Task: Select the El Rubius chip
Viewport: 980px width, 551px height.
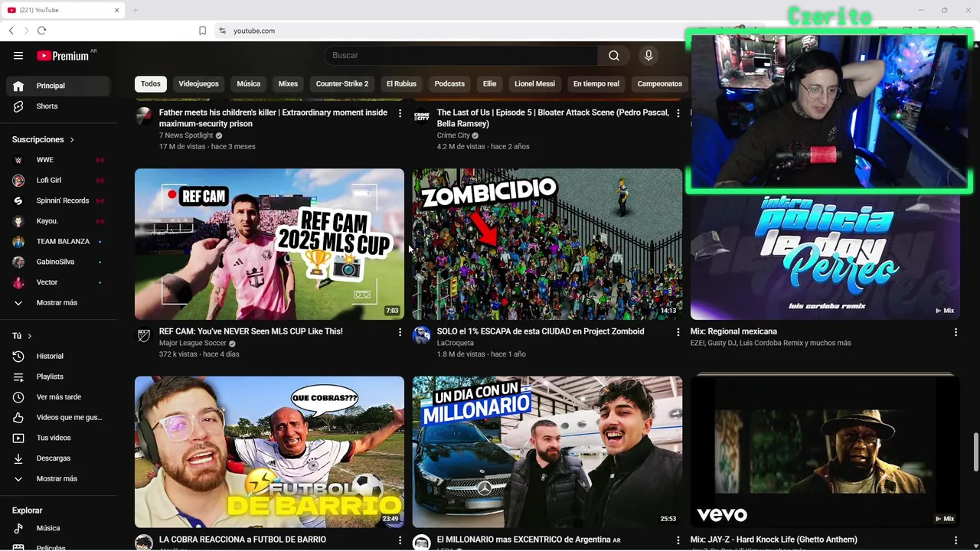Action: click(401, 84)
